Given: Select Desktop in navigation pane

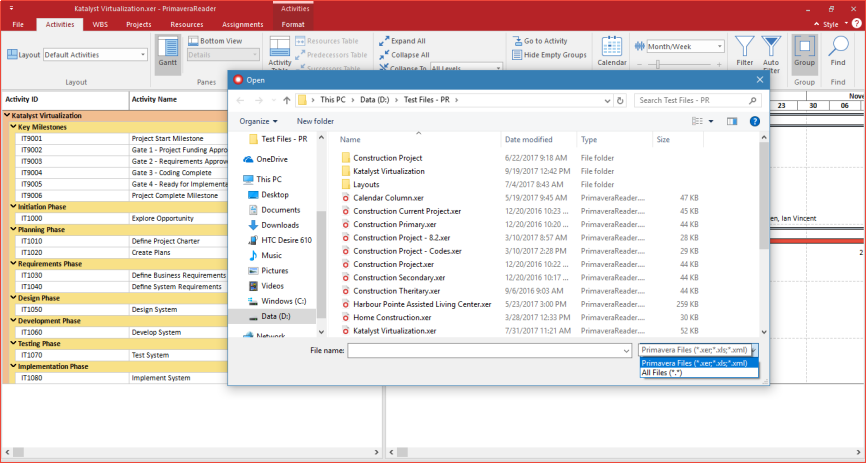Looking at the screenshot, I should pyautogui.click(x=268, y=195).
